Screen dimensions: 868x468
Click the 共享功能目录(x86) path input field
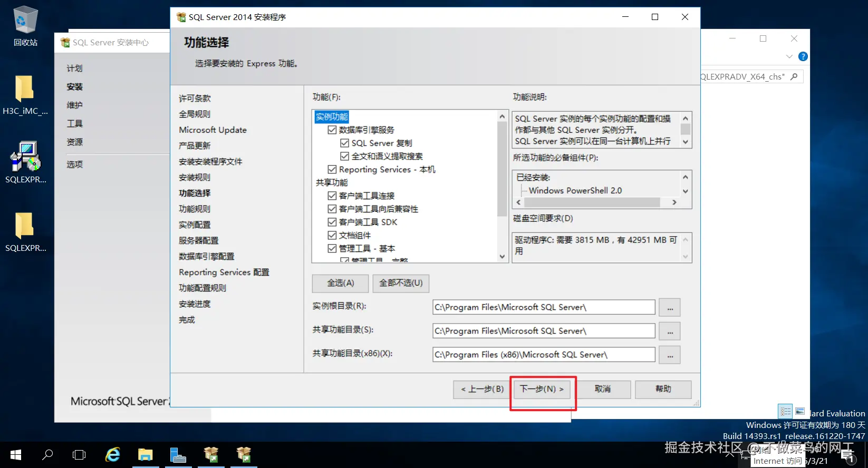point(544,355)
